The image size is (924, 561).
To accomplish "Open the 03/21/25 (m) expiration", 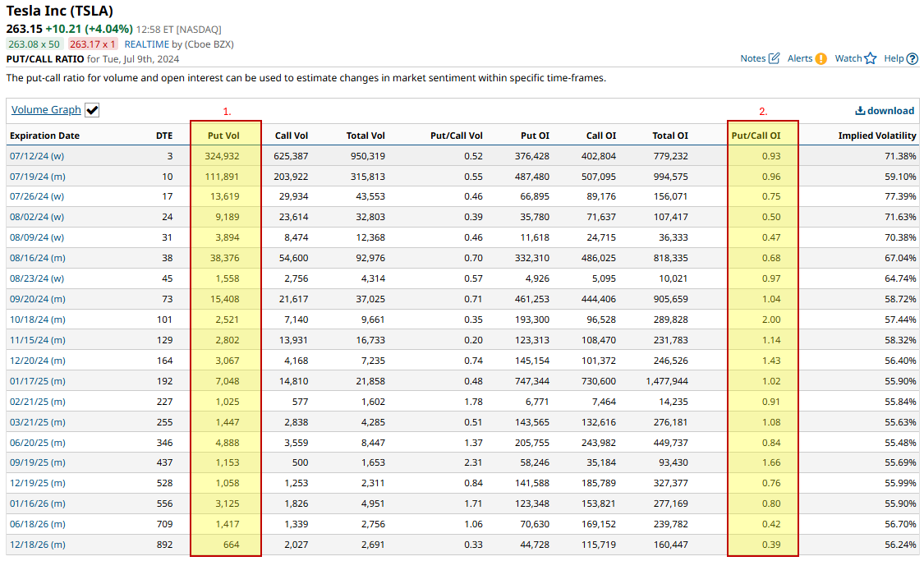I will click(x=37, y=422).
